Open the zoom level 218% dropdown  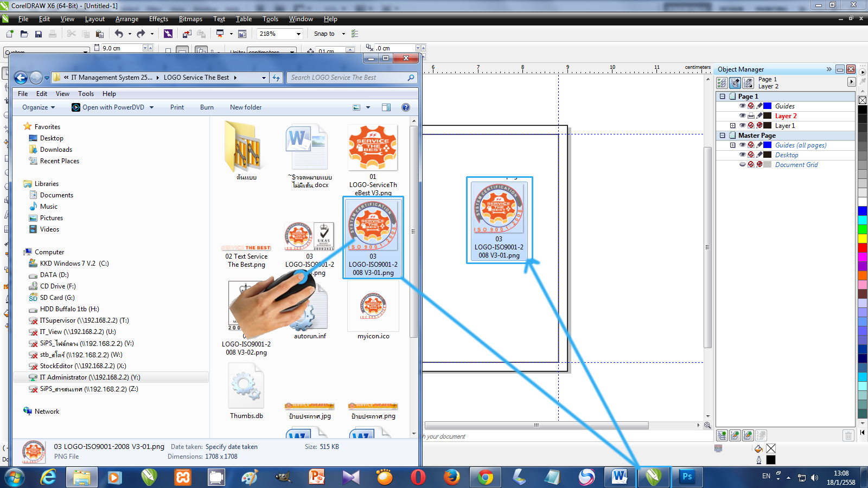pos(298,34)
